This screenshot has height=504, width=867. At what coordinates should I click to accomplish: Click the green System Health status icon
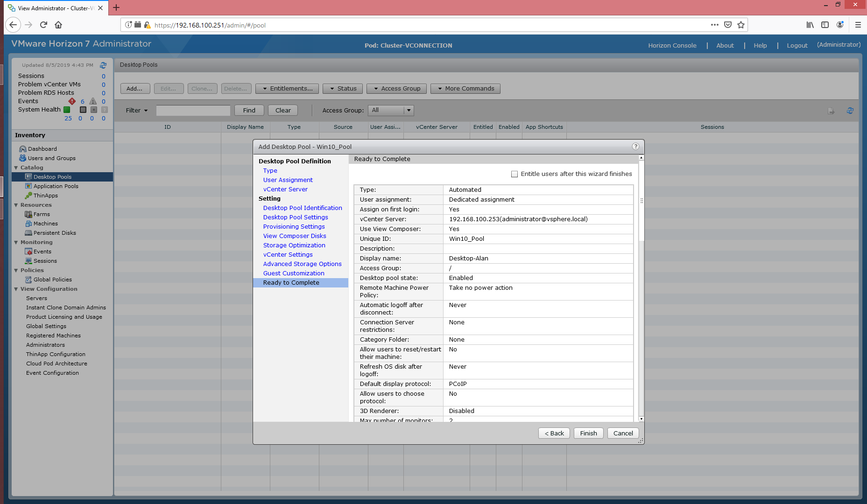pos(67,110)
